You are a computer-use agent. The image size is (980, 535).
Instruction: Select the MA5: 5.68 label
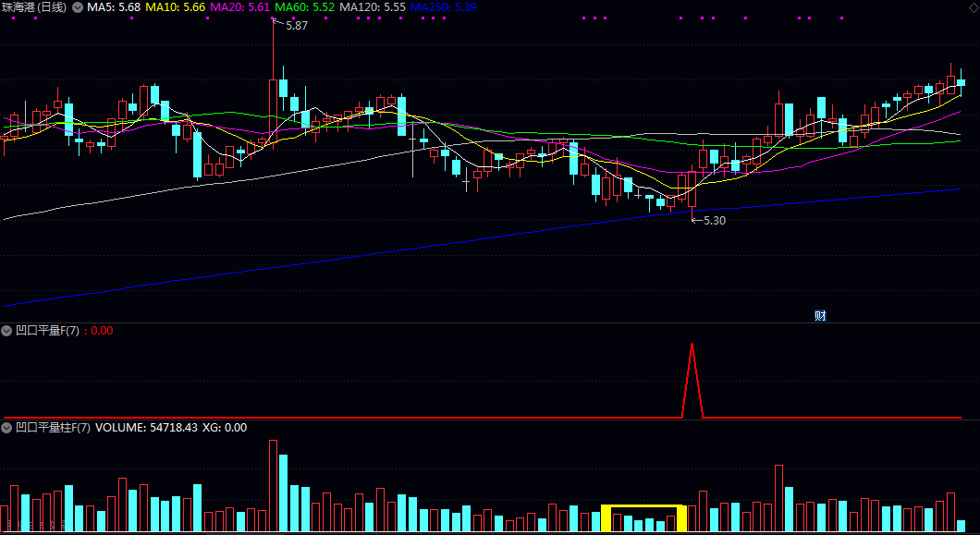coord(113,7)
